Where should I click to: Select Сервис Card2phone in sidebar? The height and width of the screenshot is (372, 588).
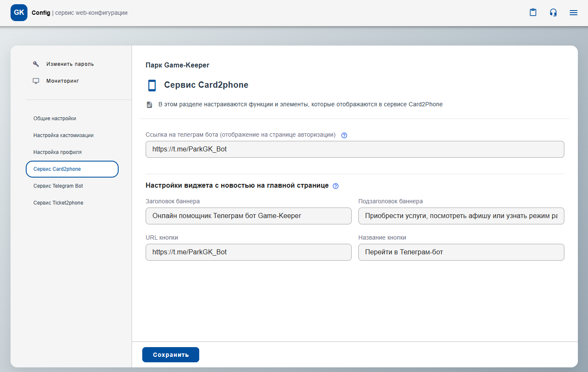click(x=72, y=169)
